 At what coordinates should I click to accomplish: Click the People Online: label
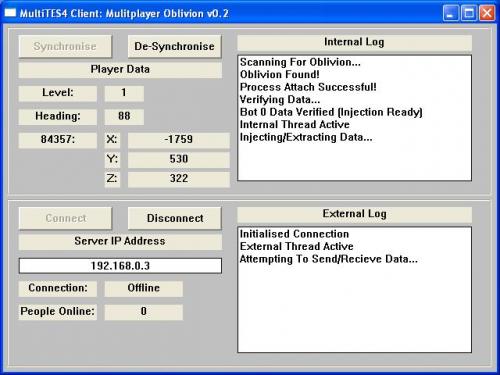point(58,312)
